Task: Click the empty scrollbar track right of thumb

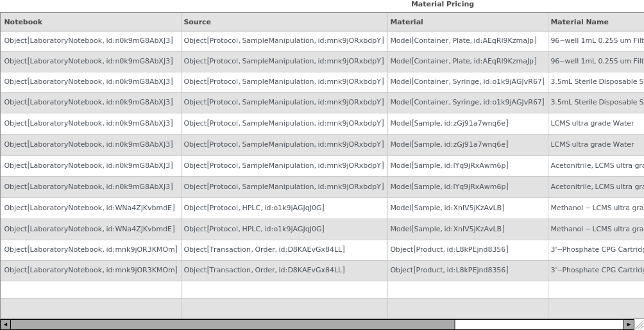Action: [539, 324]
